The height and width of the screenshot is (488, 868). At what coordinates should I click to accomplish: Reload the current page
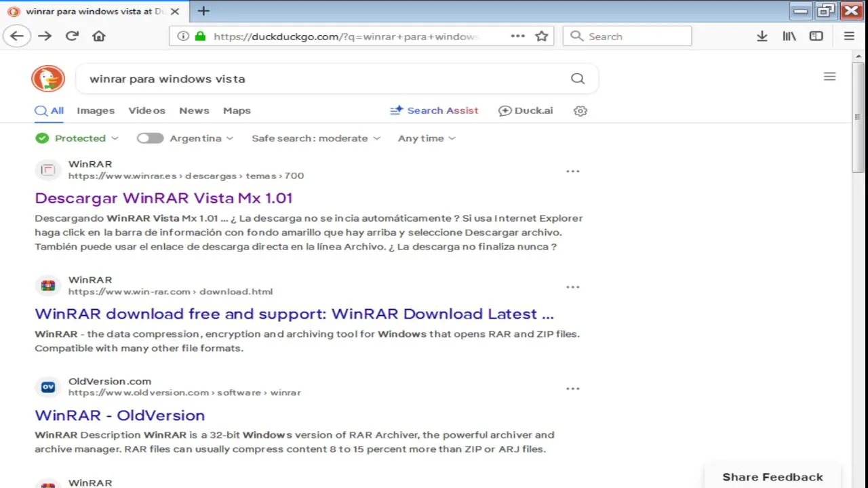pos(72,36)
